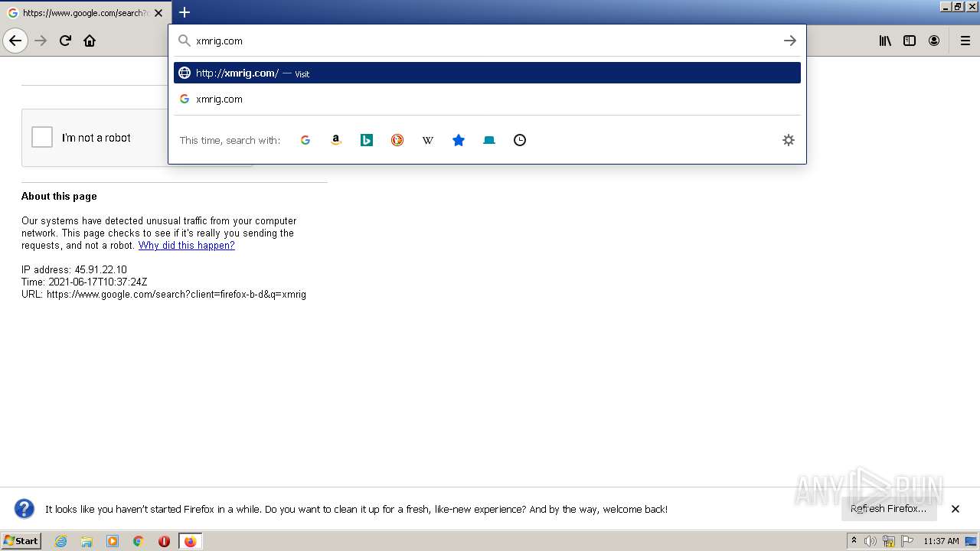Screen dimensions: 980x551
Task: Click the Go arrow in address bar
Action: click(x=790, y=41)
